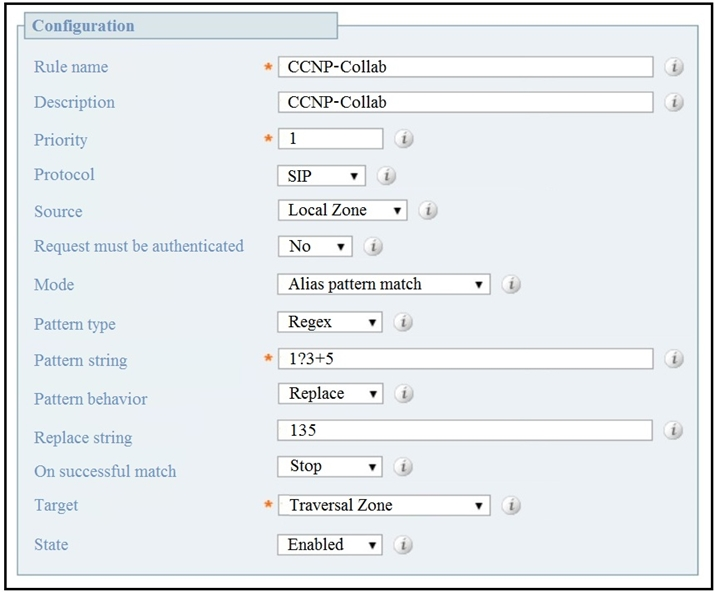Viewport: 715px width, 592px height.
Task: Open info for Request must be authenticated
Action: (x=373, y=246)
